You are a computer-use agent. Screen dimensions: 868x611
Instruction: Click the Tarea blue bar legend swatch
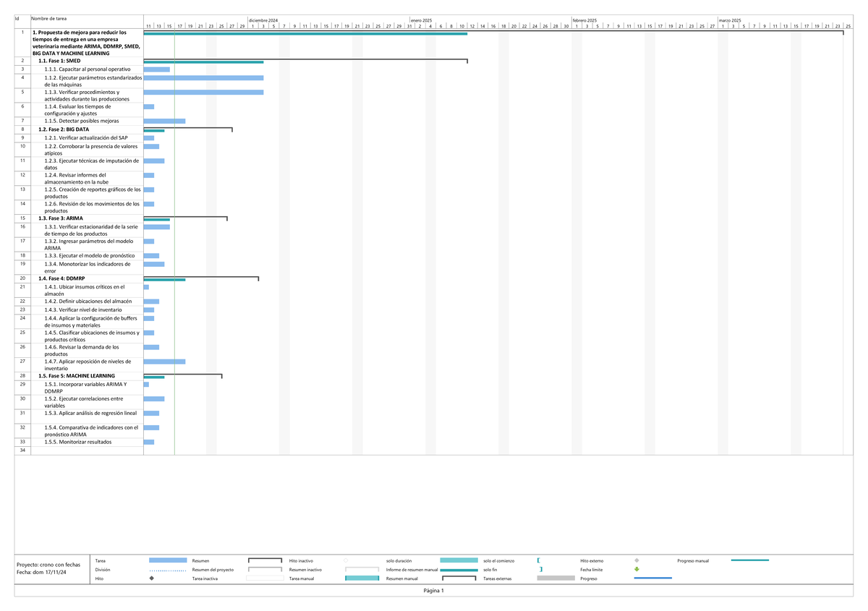point(167,560)
